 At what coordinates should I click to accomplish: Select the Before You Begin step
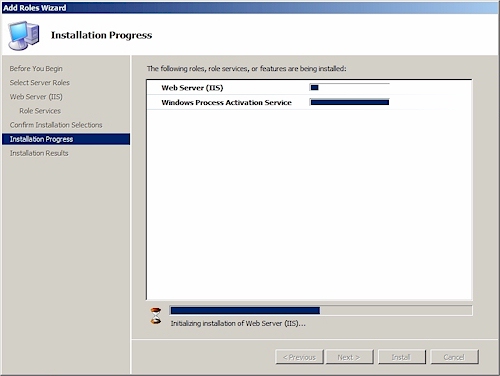coord(36,68)
